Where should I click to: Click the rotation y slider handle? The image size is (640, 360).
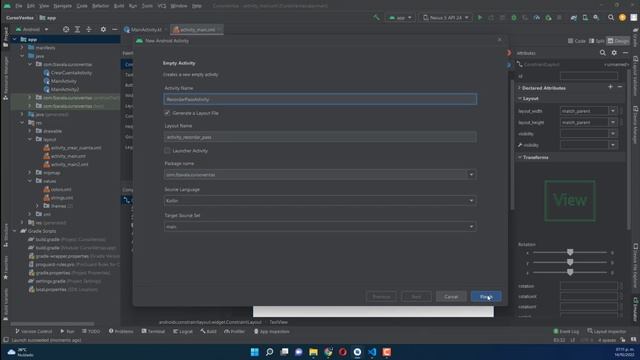(570, 262)
